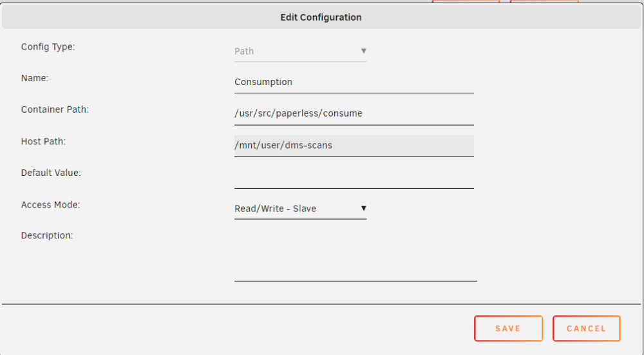Cancel editing the configuration
Screen dimensions: 644x355
pyautogui.click(x=587, y=329)
